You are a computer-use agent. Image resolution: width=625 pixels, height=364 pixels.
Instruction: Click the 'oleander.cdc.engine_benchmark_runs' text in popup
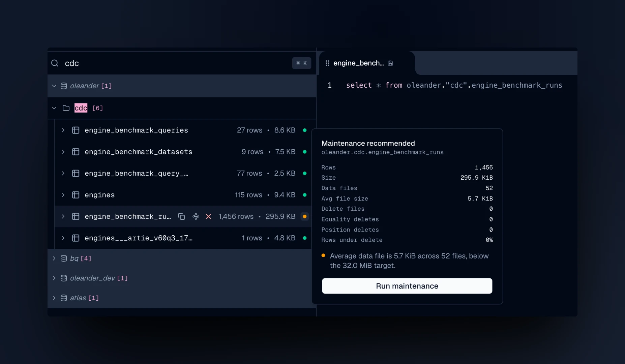pyautogui.click(x=382, y=152)
